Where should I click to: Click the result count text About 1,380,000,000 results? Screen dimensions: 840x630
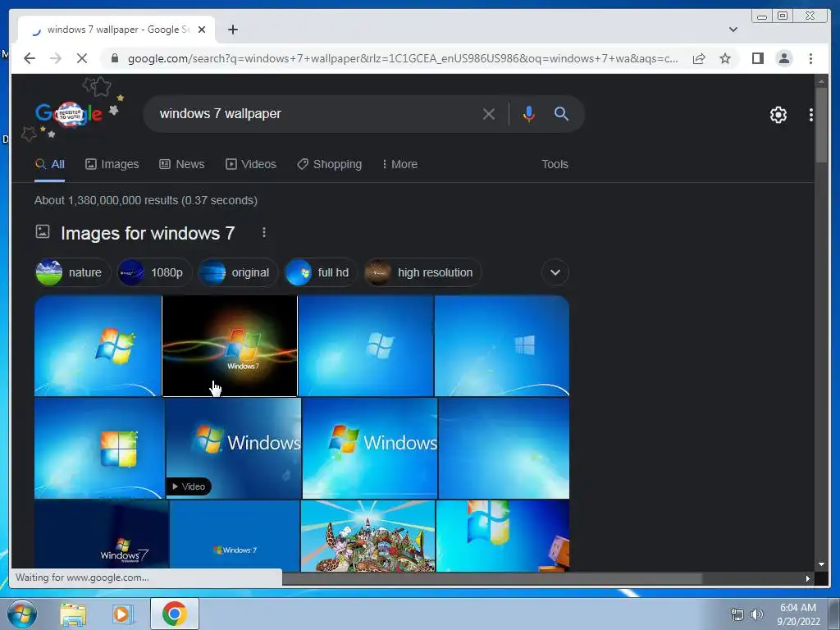146,200
